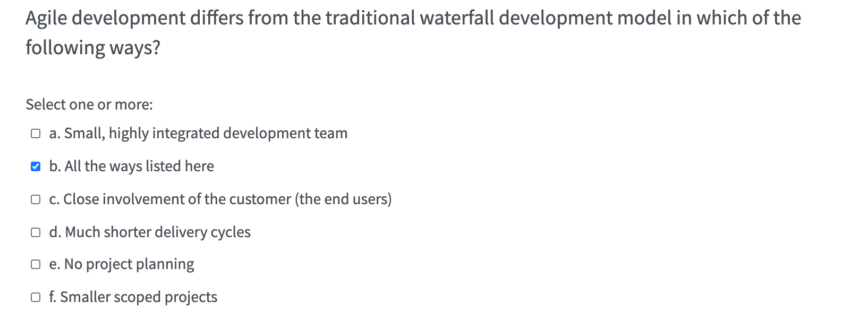Check option f, Smaller scoped projects
This screenshot has width=868, height=335.
pyautogui.click(x=35, y=297)
